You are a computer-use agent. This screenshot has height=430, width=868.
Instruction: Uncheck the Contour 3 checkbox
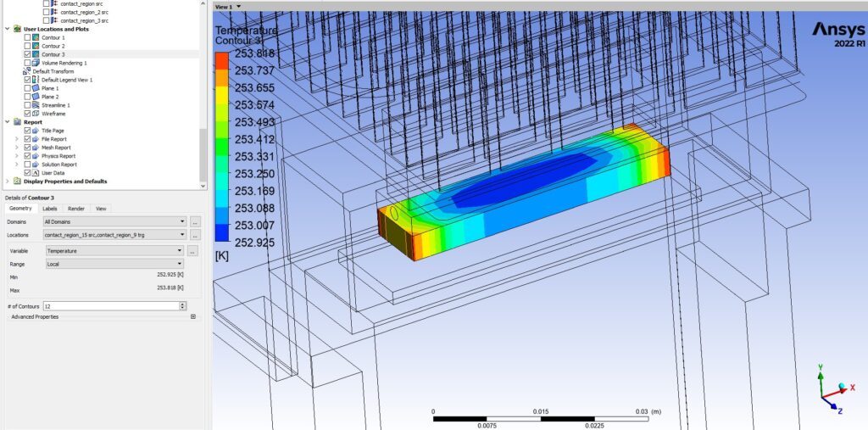click(x=27, y=54)
